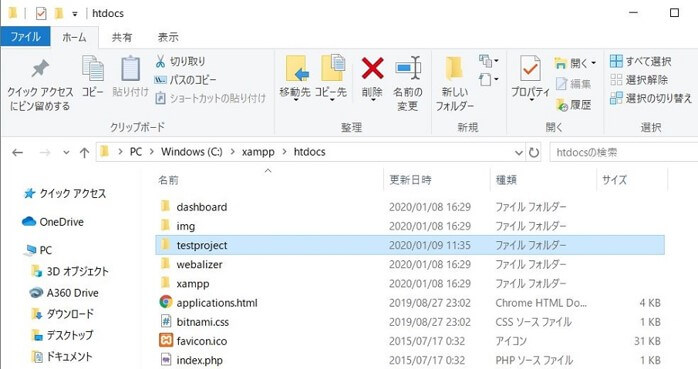
Task: Open the New Item dropdown in ribbon
Action: 488,61
